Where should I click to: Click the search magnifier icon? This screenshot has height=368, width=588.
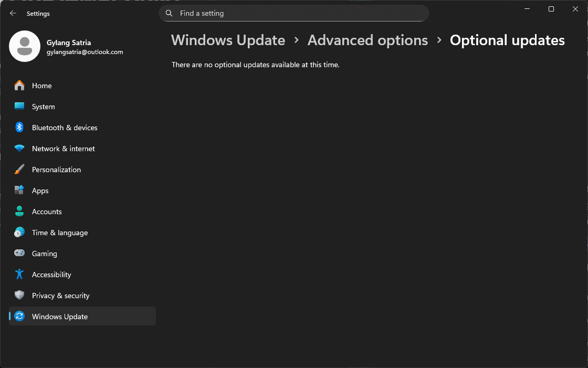(x=169, y=14)
